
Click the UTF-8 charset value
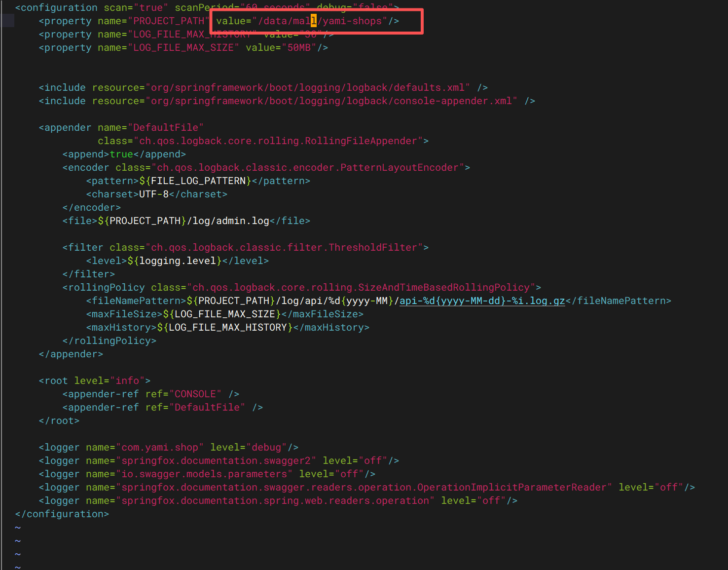point(154,194)
